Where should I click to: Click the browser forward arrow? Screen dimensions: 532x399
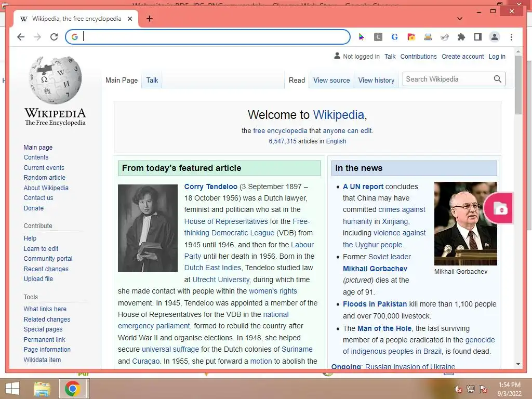pos(37,37)
